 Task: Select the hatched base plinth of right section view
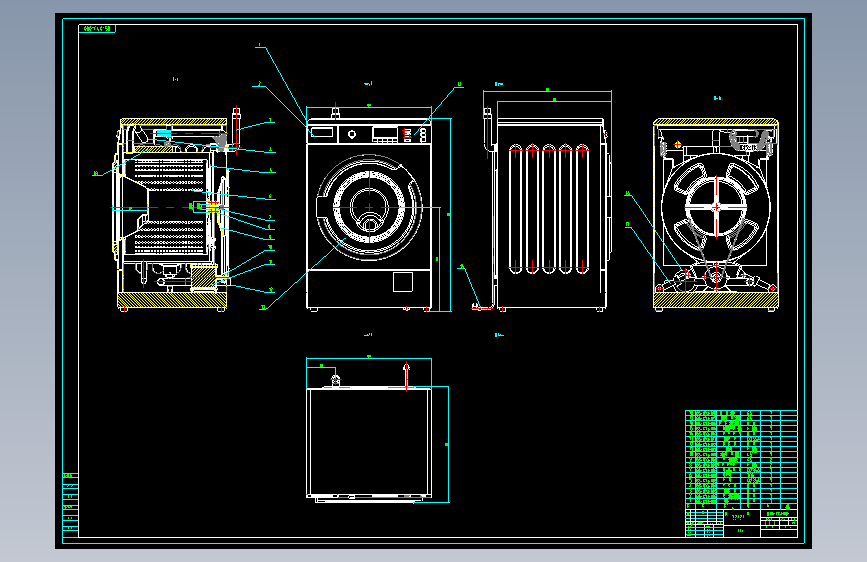click(716, 300)
